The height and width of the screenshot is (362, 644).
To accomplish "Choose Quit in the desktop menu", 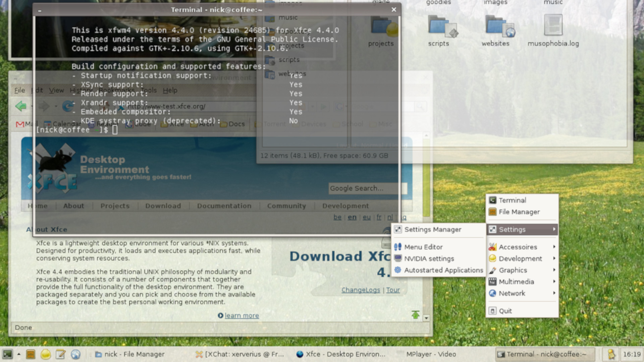I will 522,311.
